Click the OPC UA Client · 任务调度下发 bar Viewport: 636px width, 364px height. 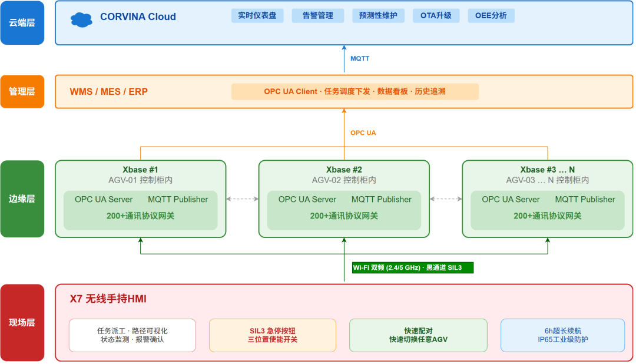point(355,92)
